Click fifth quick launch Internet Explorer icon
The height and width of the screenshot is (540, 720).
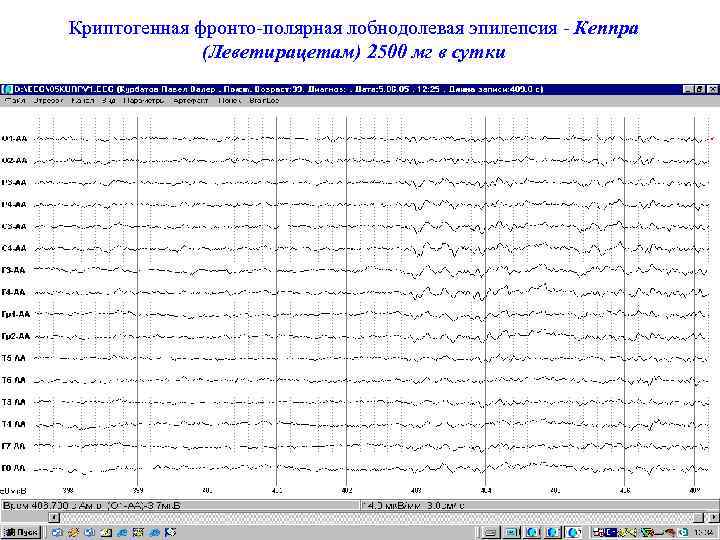pyautogui.click(x=122, y=532)
